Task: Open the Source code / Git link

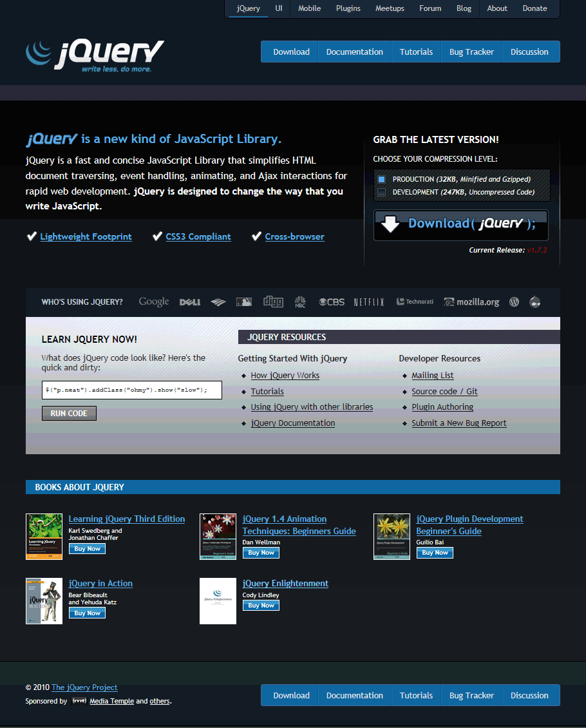Action: (444, 392)
